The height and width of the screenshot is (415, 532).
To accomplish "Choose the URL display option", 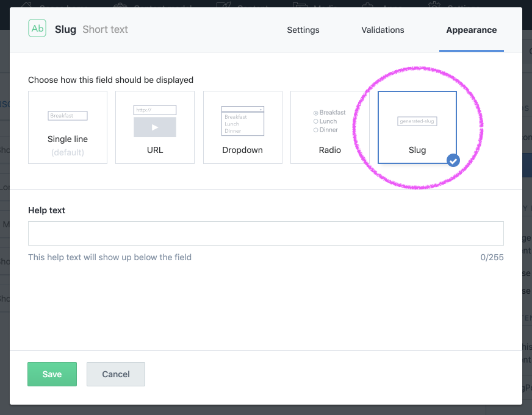I will 155,127.
